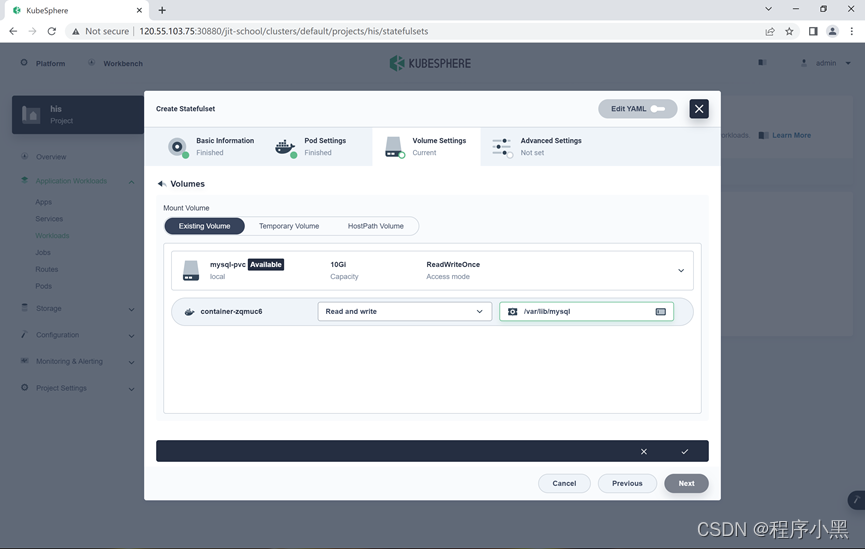Image resolution: width=865 pixels, height=549 pixels.
Task: Click the Next button
Action: 686,483
